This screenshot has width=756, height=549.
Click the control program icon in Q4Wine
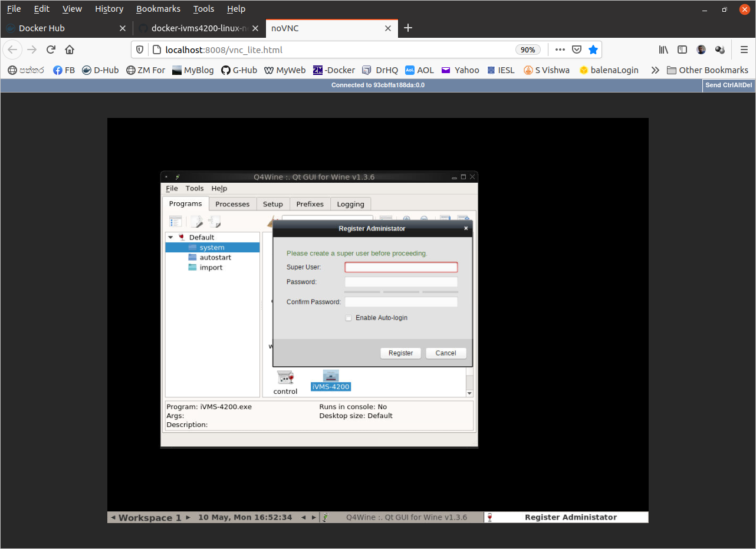click(x=285, y=377)
